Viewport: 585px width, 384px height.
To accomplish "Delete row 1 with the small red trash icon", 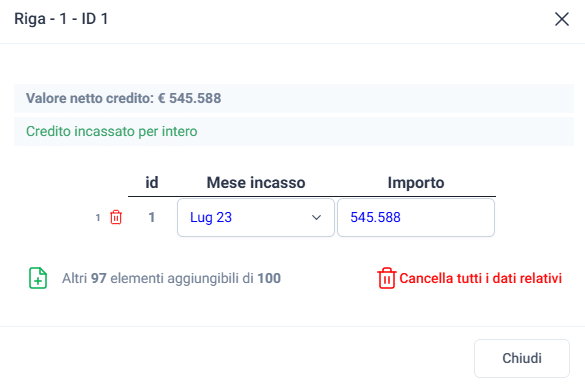I will click(116, 217).
